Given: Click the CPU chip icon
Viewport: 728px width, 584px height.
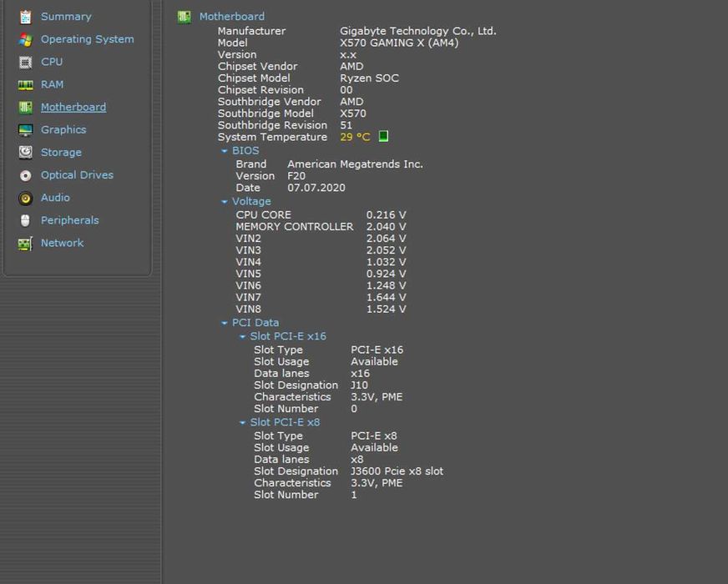Looking at the screenshot, I should point(26,63).
